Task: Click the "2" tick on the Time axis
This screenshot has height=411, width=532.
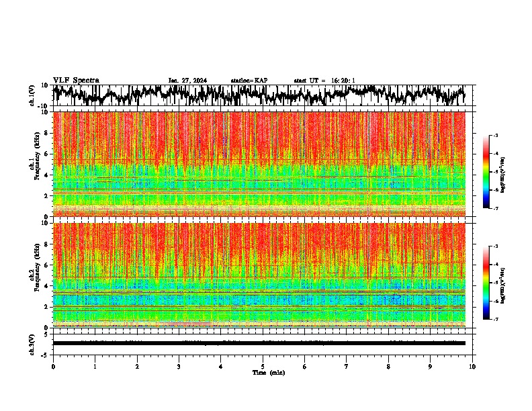Action: click(x=137, y=367)
